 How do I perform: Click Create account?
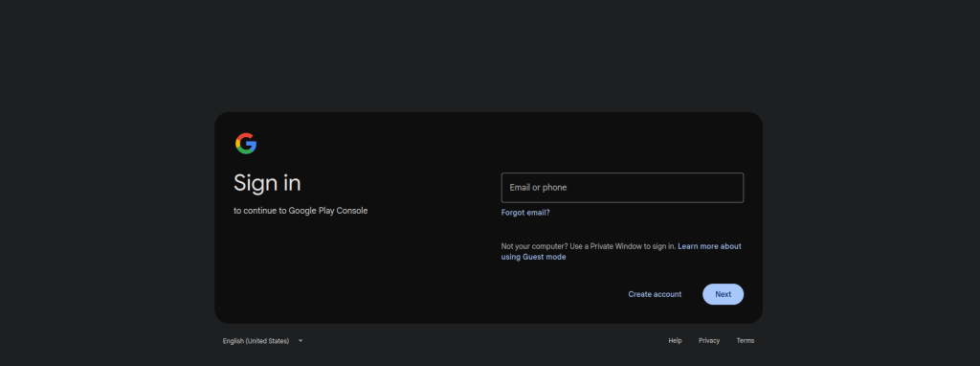point(655,294)
